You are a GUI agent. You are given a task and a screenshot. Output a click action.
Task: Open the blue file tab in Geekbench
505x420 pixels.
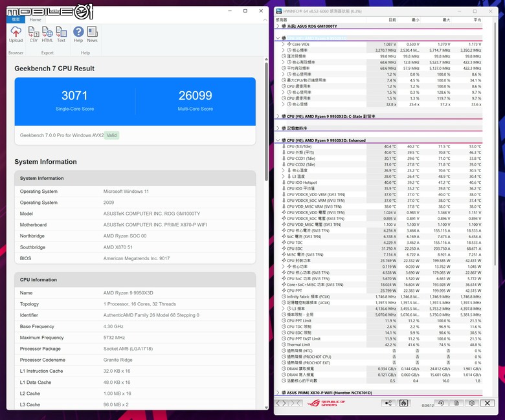click(x=16, y=19)
